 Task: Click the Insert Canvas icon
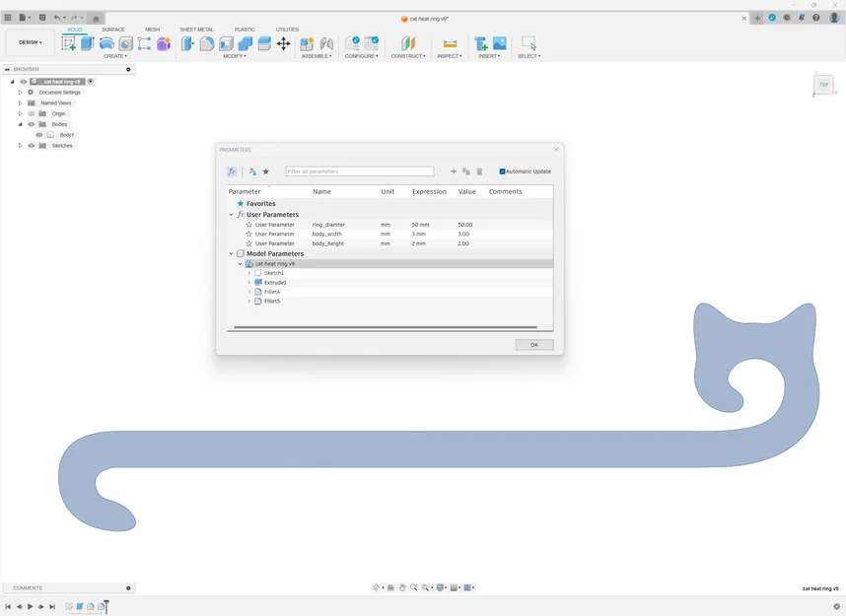coord(499,42)
